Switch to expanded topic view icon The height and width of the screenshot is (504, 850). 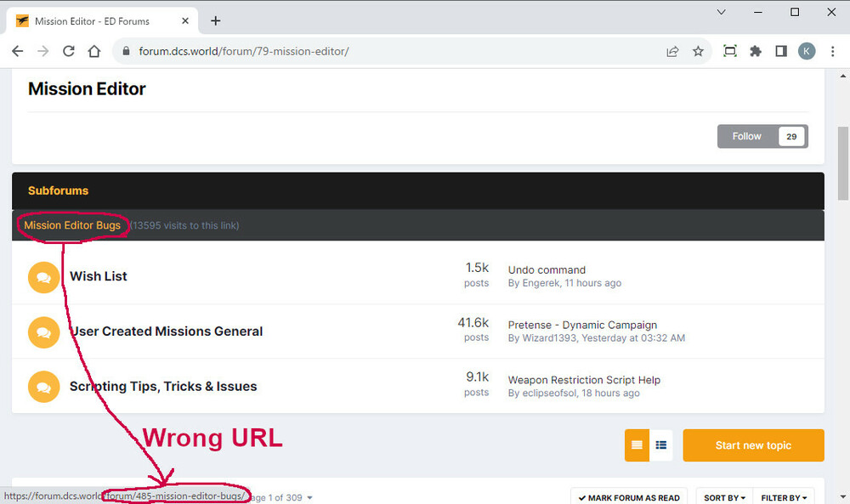(637, 445)
